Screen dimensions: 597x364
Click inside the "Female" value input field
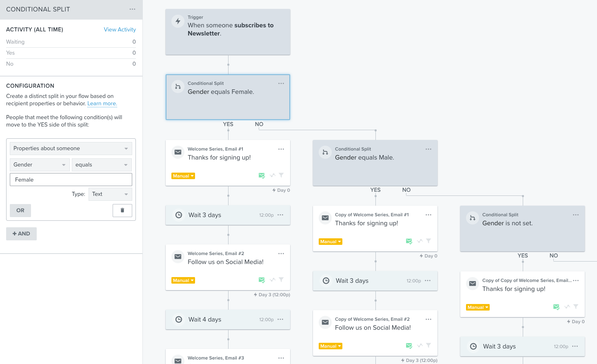point(71,179)
